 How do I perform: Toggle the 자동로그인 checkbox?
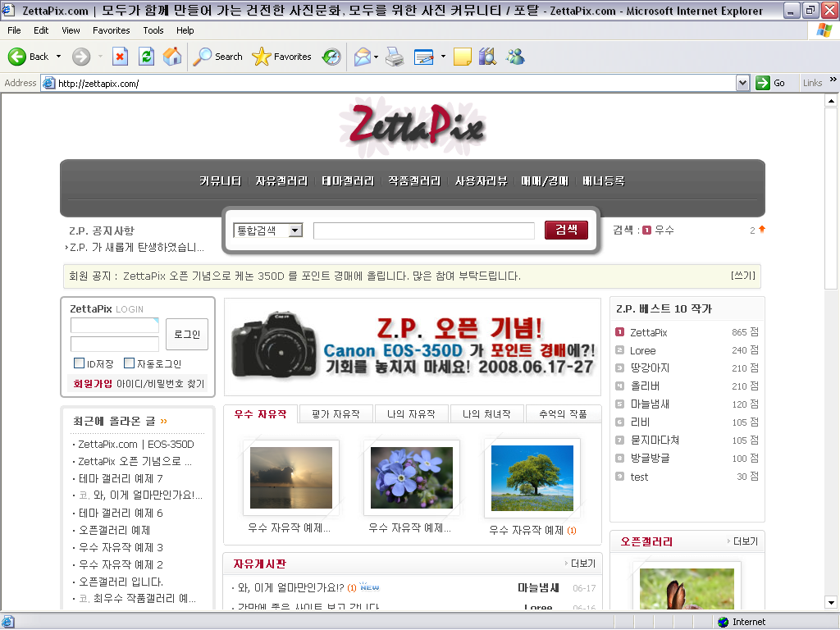coord(129,363)
